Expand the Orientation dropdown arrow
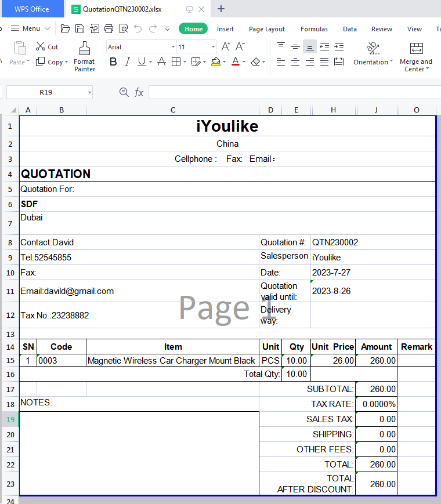Image resolution: width=441 pixels, height=504 pixels. point(392,61)
